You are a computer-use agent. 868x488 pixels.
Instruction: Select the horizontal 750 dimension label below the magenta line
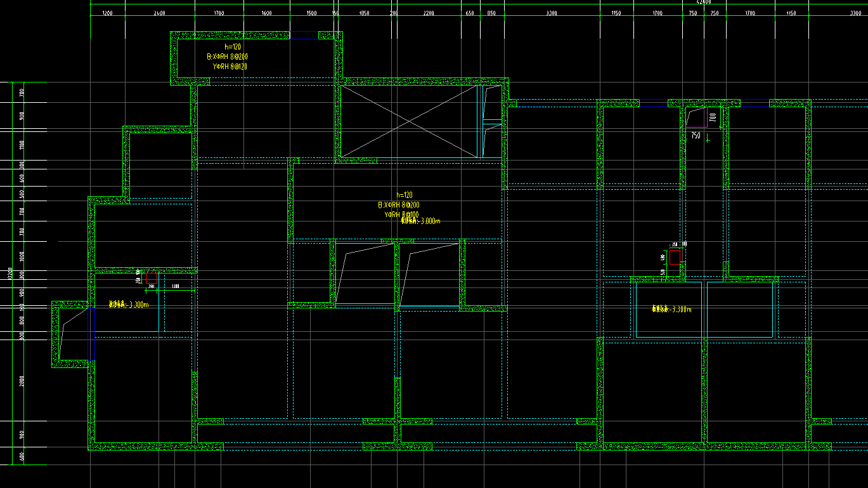(696, 136)
